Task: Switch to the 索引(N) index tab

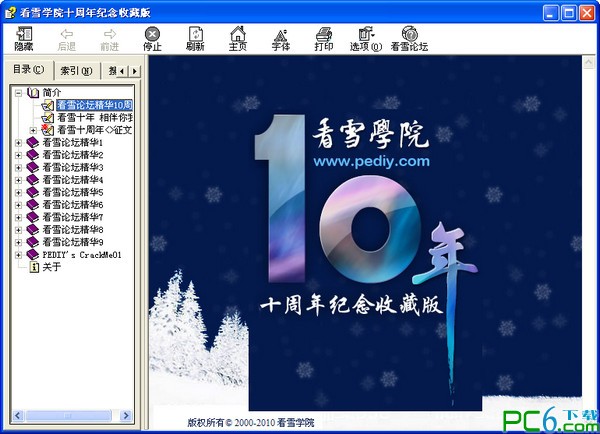Action: 77,71
